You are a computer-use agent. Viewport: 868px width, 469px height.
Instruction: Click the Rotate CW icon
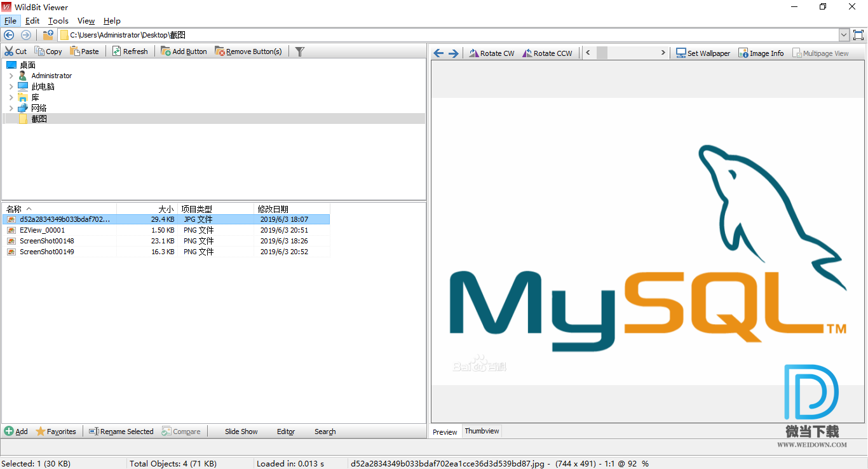[474, 53]
